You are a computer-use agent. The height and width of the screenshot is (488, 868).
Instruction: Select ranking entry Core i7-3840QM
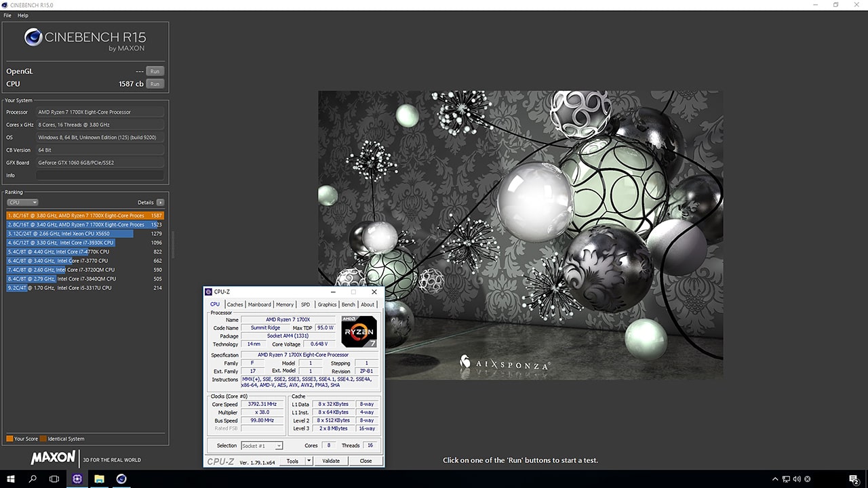(x=85, y=279)
